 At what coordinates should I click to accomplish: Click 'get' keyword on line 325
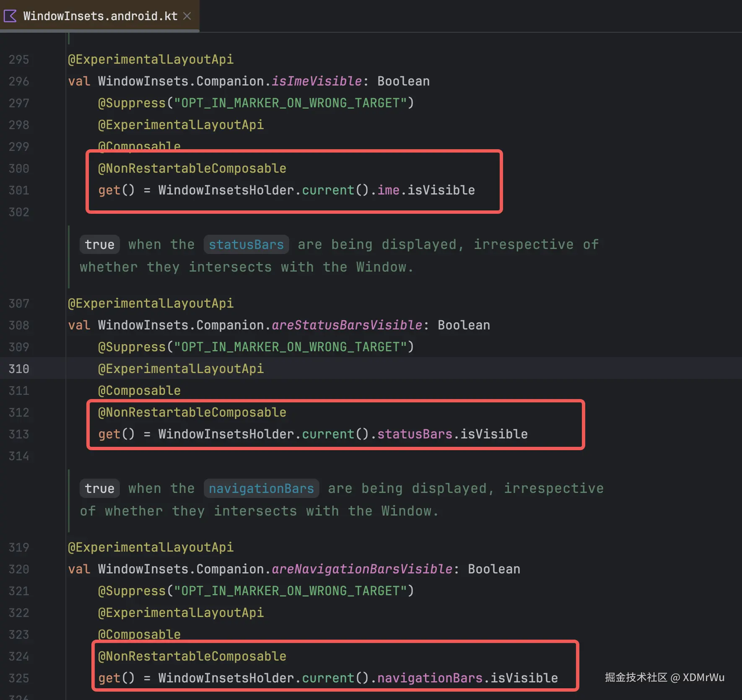(109, 678)
